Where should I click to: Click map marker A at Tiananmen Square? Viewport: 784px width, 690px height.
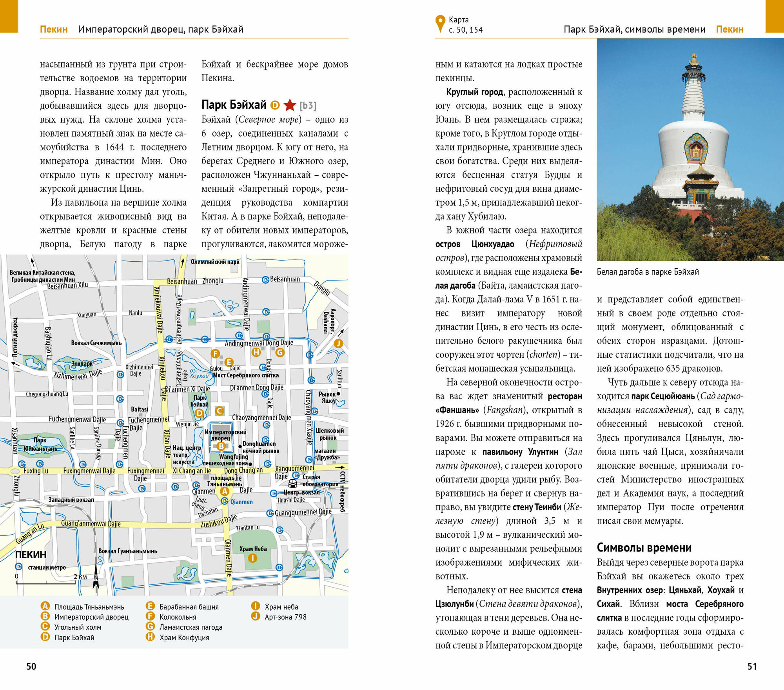[x=224, y=491]
